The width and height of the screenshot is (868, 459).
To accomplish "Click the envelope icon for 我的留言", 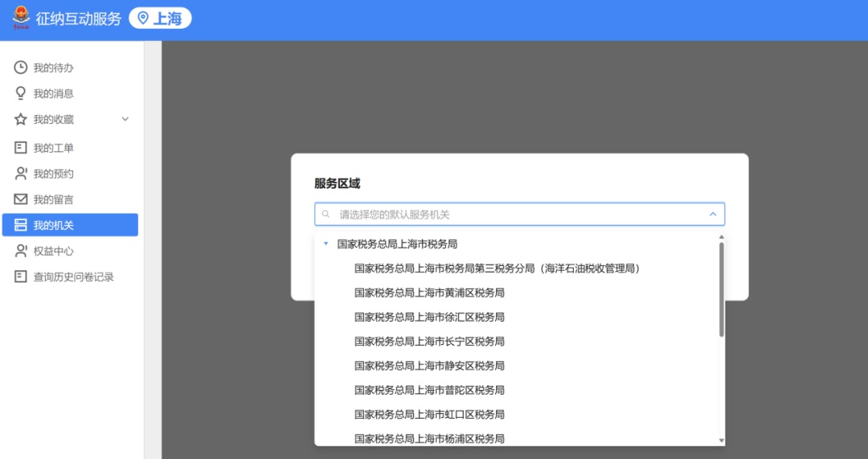I will coord(21,199).
